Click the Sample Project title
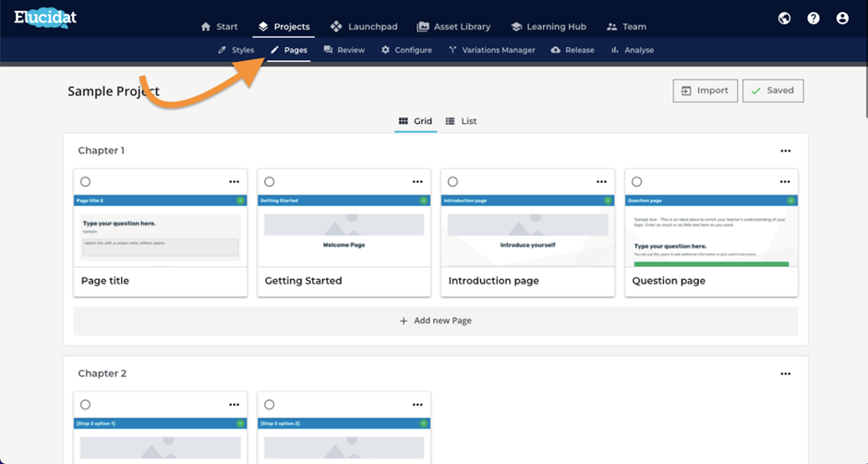The image size is (868, 464). (x=114, y=92)
